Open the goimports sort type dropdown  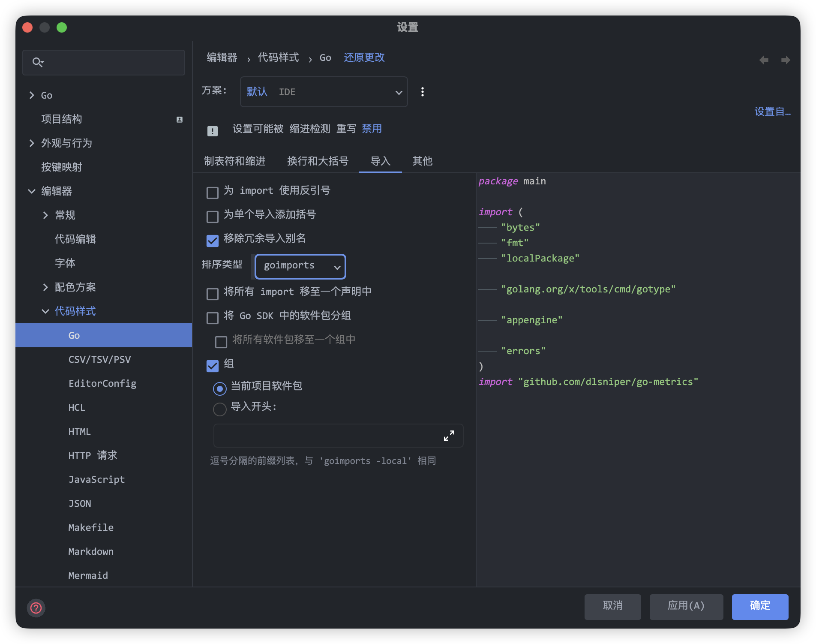tap(300, 266)
